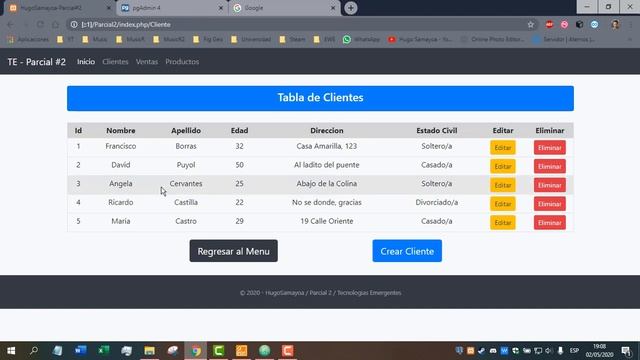Delete the client Maria Castro
This screenshot has width=640, height=360.
coord(550,223)
